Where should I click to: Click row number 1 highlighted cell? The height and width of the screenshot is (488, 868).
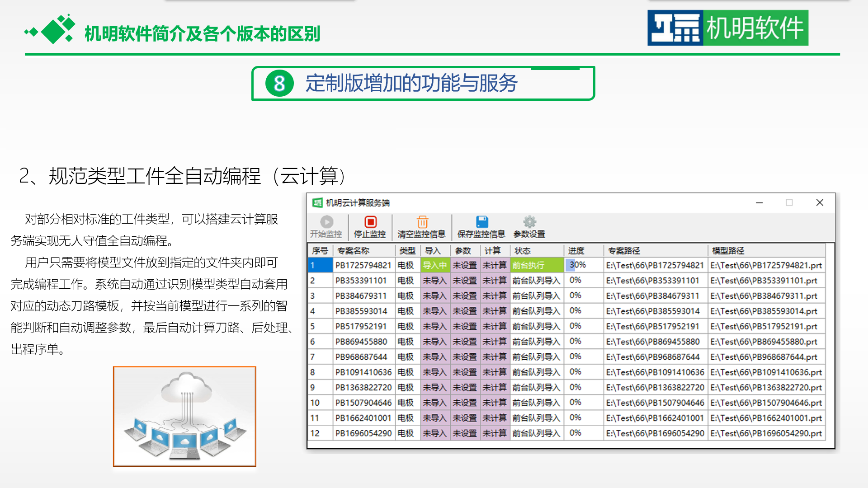click(320, 265)
